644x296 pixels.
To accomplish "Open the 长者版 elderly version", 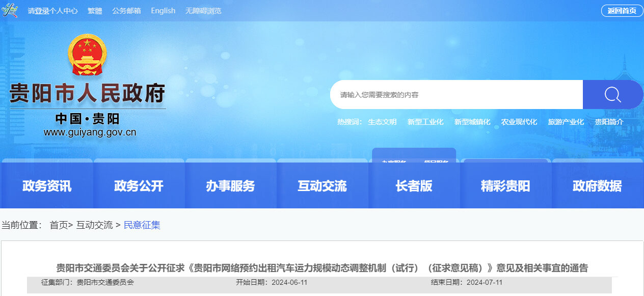I will 414,186.
